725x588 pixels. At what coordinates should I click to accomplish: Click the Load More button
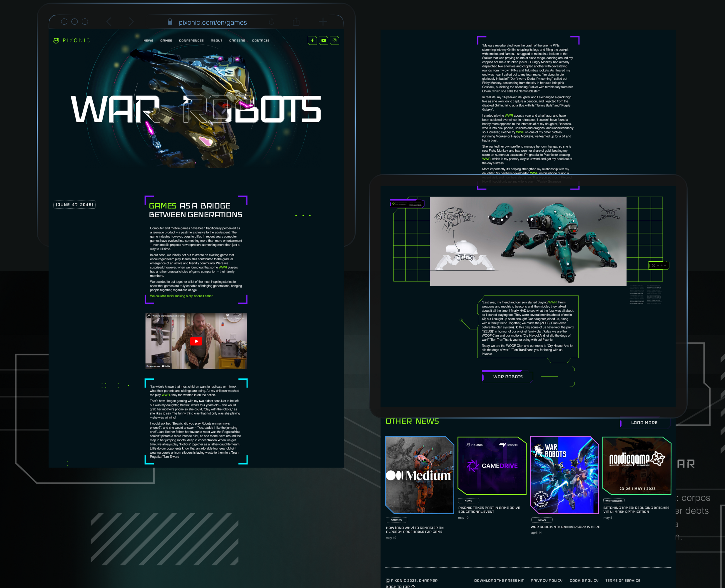[644, 423]
